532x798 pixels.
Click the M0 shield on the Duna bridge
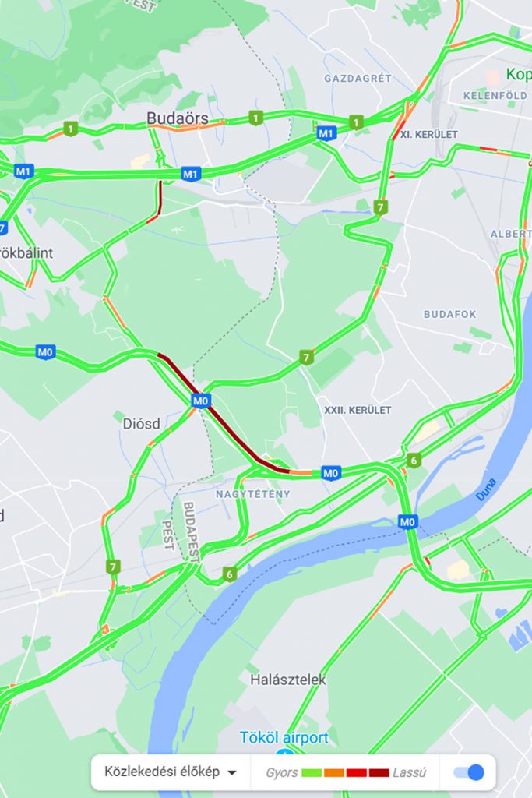point(407,521)
